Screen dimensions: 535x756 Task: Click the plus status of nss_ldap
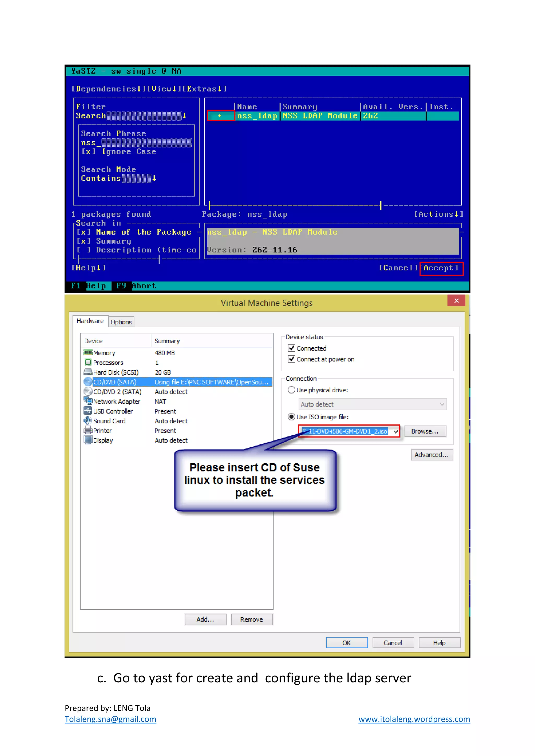220,116
